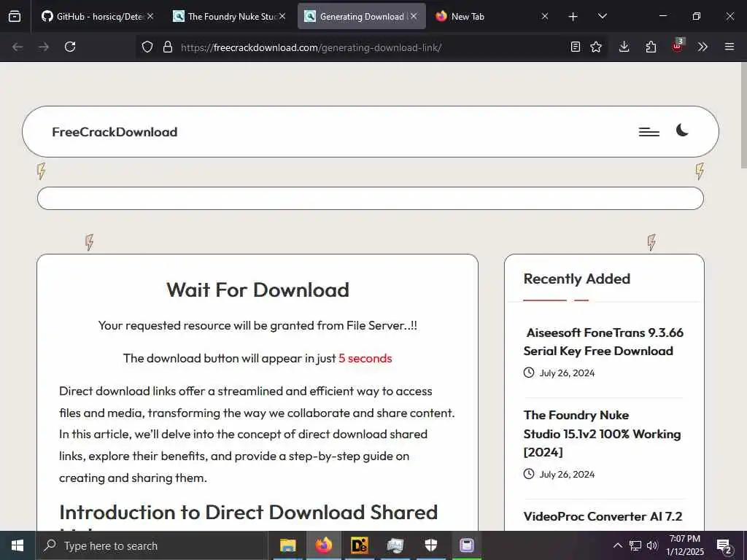
Task: View site security padlock info
Action: tap(167, 47)
